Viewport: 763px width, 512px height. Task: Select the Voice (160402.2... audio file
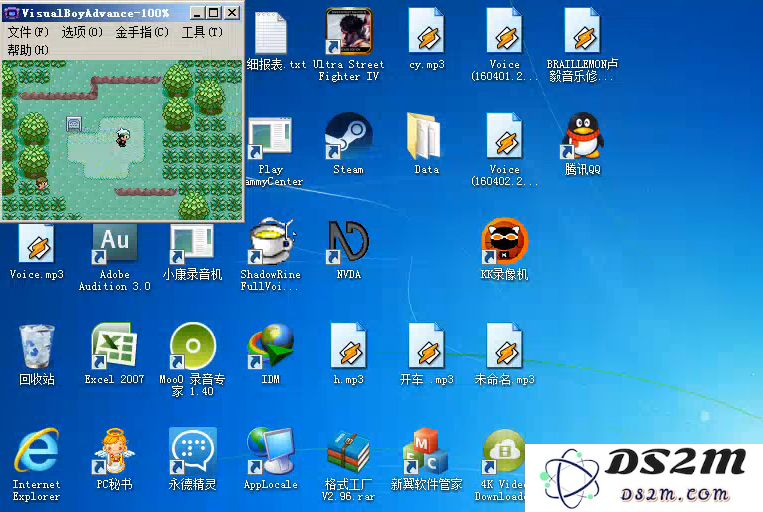pos(505,136)
